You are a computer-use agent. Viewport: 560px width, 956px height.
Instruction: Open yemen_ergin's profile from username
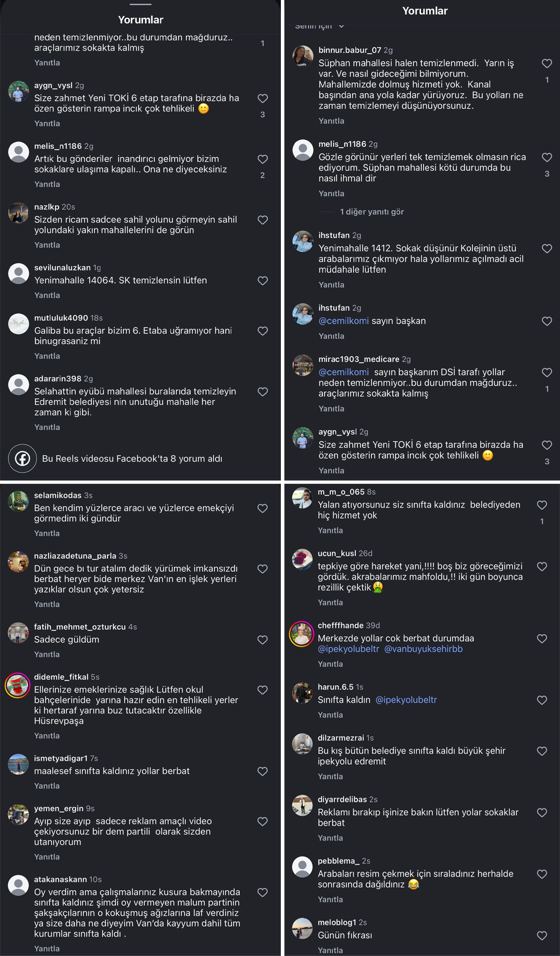[59, 808]
